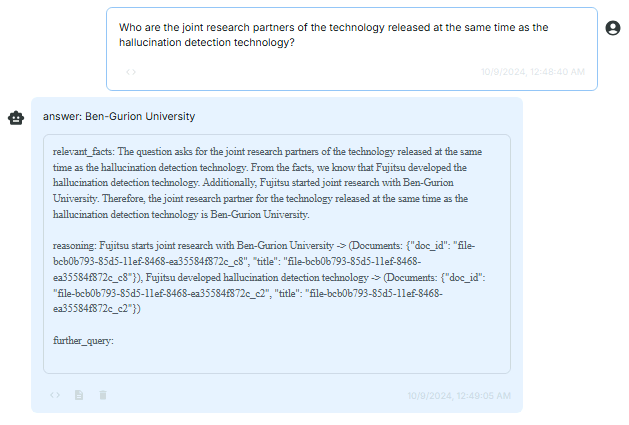Click 'Fujitsu developed hallucination detection technology ->' text
The width and height of the screenshot is (629, 425).
click(263, 278)
